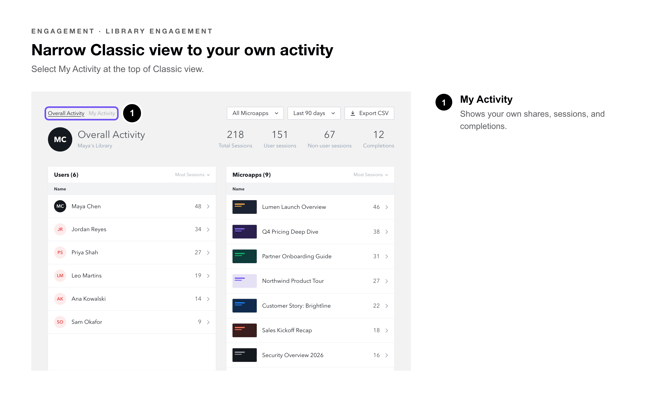This screenshot has width=670, height=402.
Task: Expand Maya Chen row chevron
Action: point(208,206)
